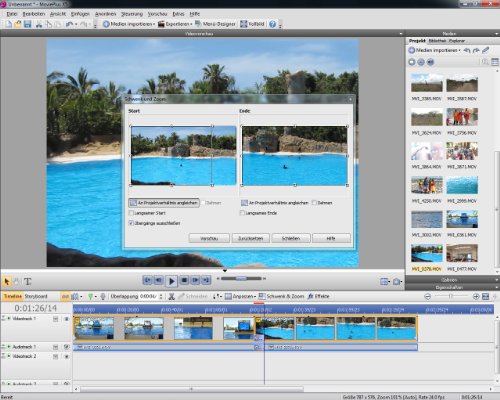Click the Save project icon

coord(28,24)
